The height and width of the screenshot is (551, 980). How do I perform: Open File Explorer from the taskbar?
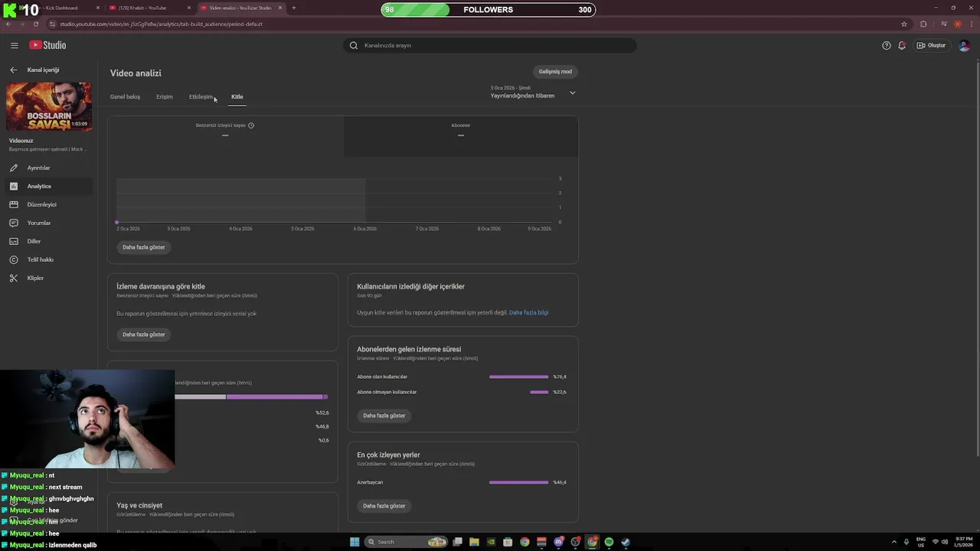point(474,542)
